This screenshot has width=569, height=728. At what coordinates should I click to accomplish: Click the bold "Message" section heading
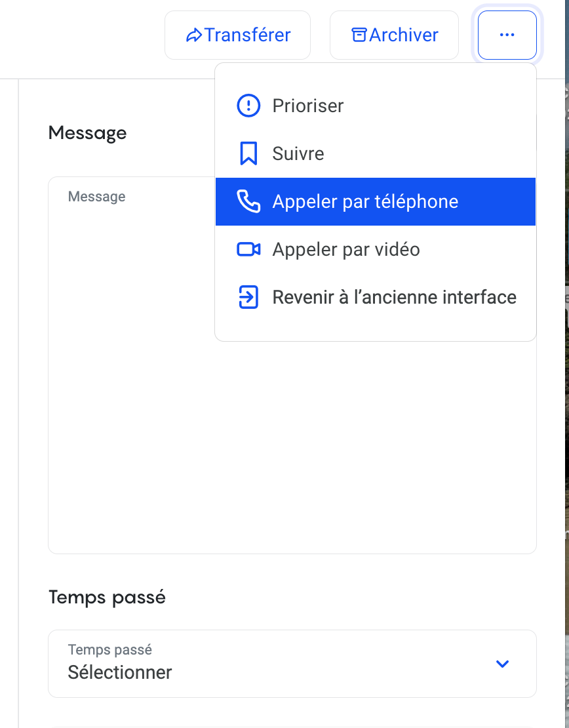[88, 133]
